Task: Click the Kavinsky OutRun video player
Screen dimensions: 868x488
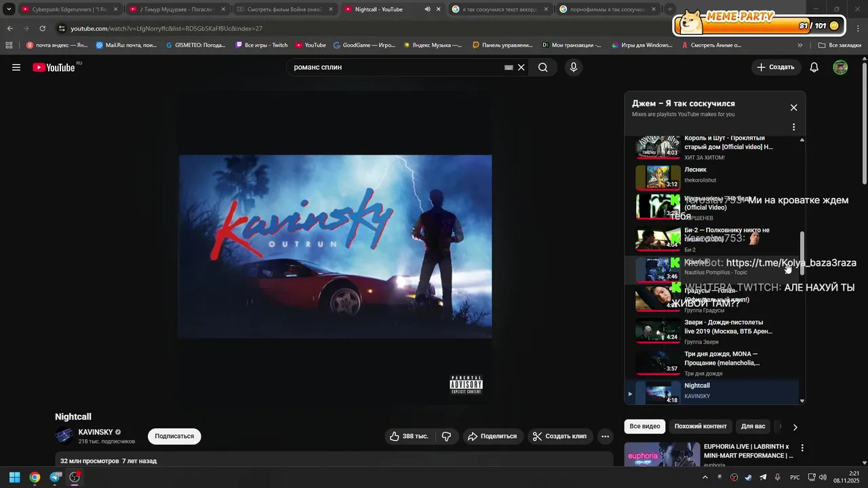Action: click(x=335, y=247)
